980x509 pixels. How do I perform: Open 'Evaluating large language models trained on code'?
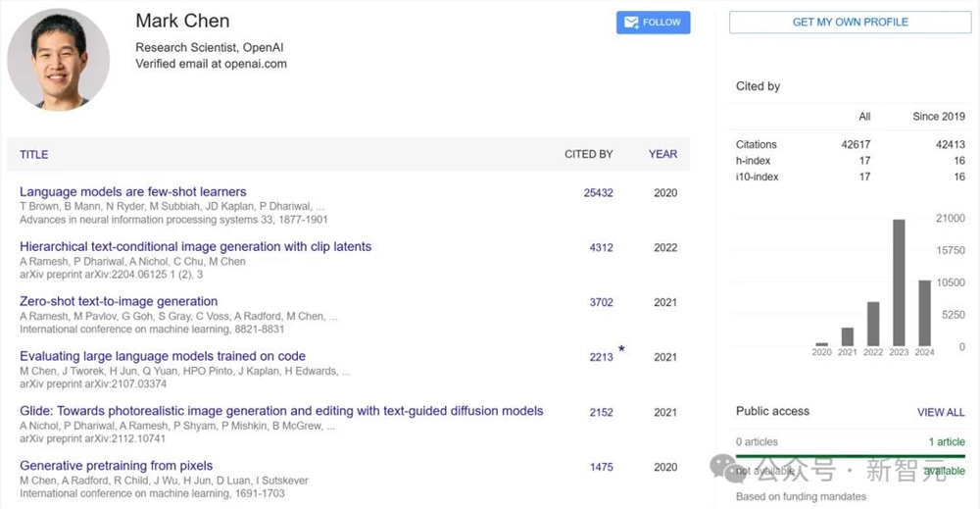[163, 356]
